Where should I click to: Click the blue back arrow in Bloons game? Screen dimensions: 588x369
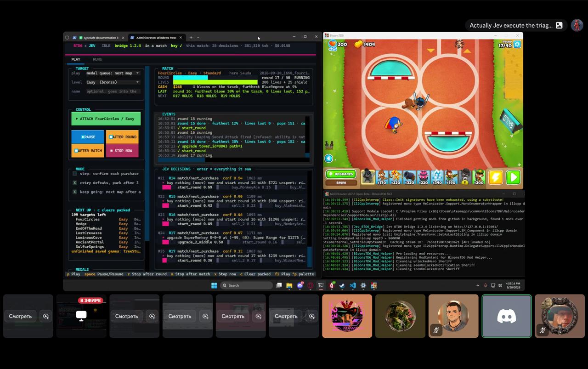(x=328, y=159)
